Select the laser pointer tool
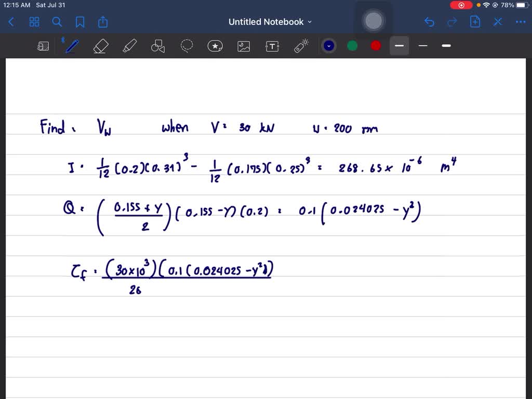The image size is (532, 399). (x=301, y=46)
